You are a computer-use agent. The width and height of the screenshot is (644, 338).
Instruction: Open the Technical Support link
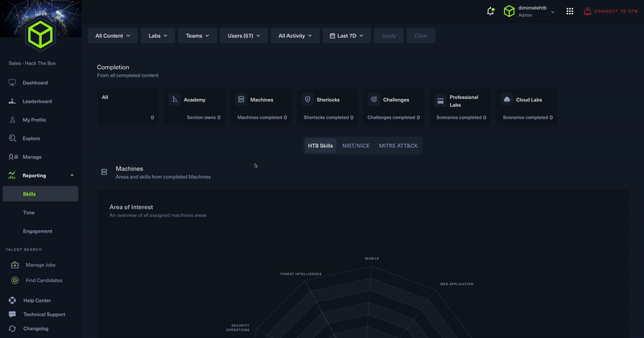[x=44, y=314]
